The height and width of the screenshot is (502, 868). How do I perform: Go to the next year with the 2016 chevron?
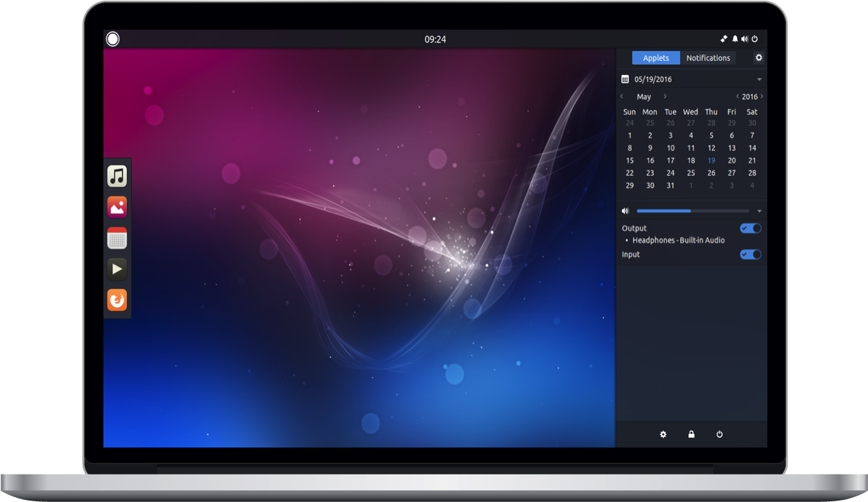[x=762, y=96]
